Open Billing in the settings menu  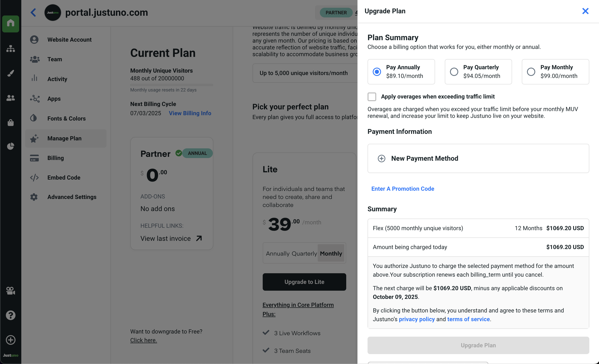point(55,158)
